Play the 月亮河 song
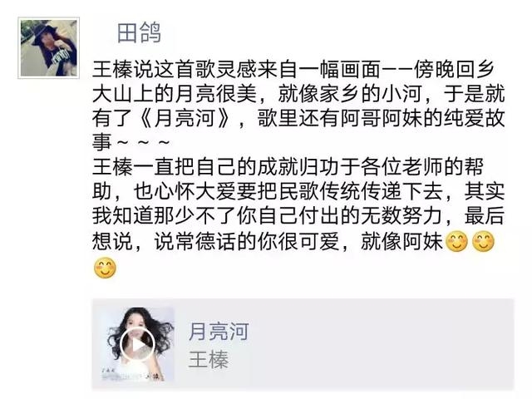 [137, 346]
